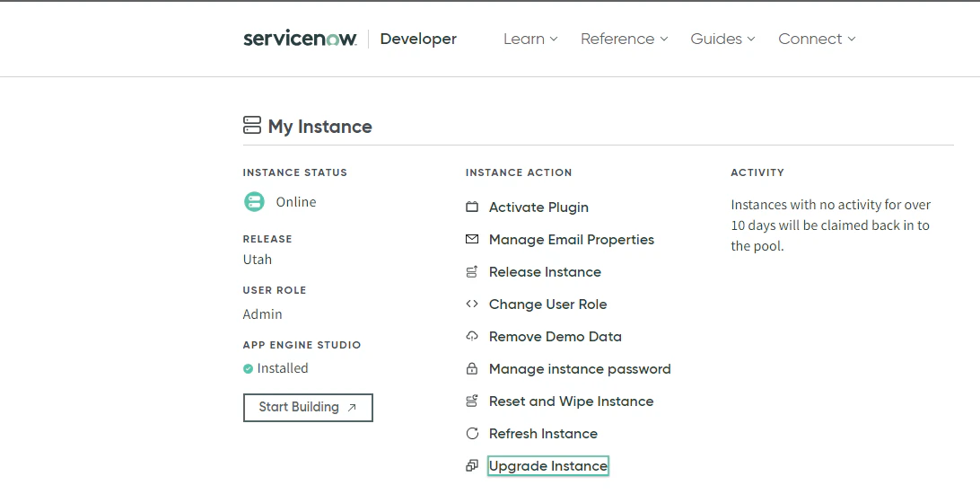Click the Online status text
Viewport: 980px width, 503px height.
[296, 202]
